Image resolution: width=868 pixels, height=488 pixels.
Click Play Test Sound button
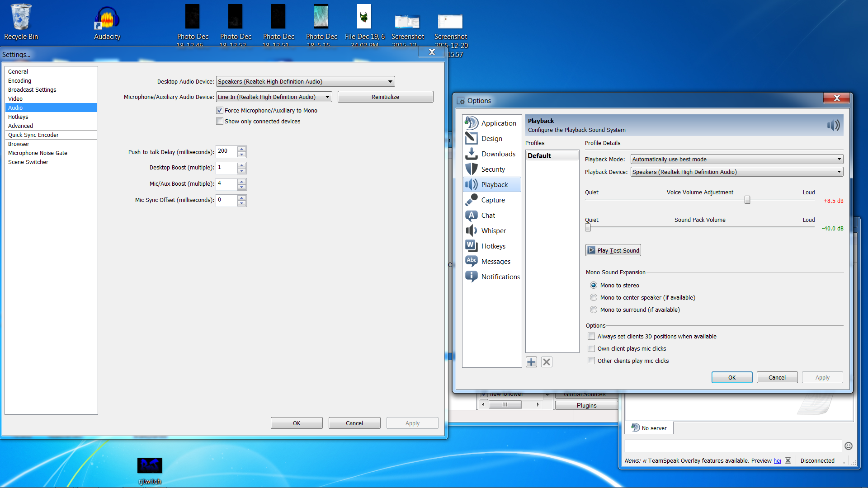[613, 250]
